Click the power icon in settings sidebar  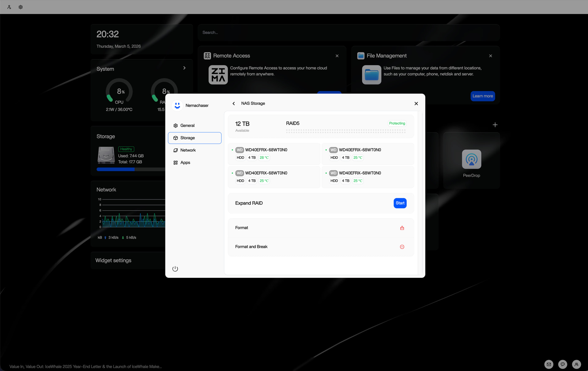pos(175,269)
